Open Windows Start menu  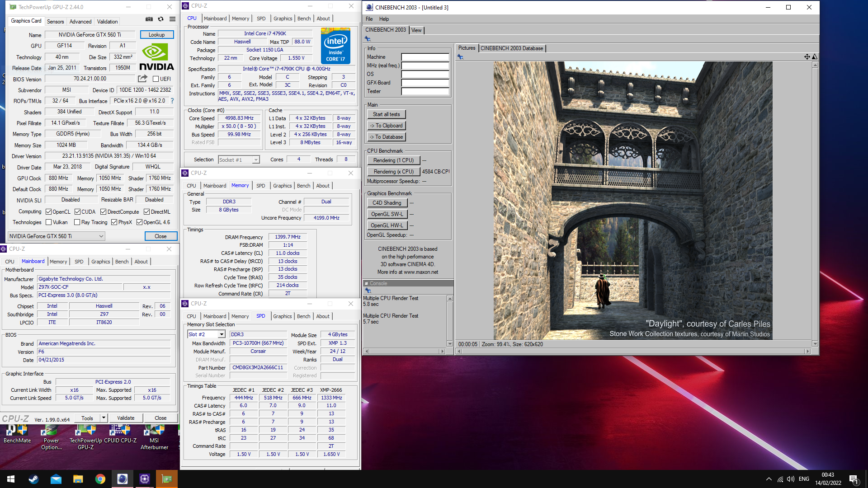[11, 479]
